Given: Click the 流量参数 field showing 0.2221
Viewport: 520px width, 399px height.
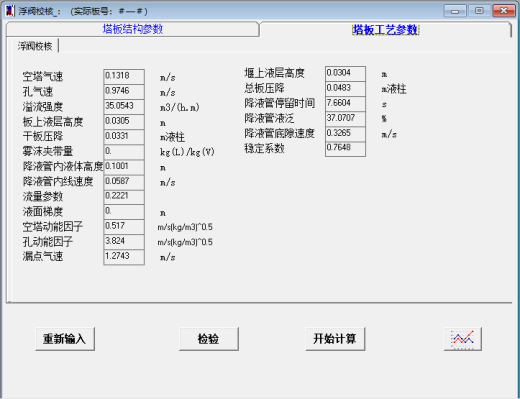Looking at the screenshot, I should (124, 197).
